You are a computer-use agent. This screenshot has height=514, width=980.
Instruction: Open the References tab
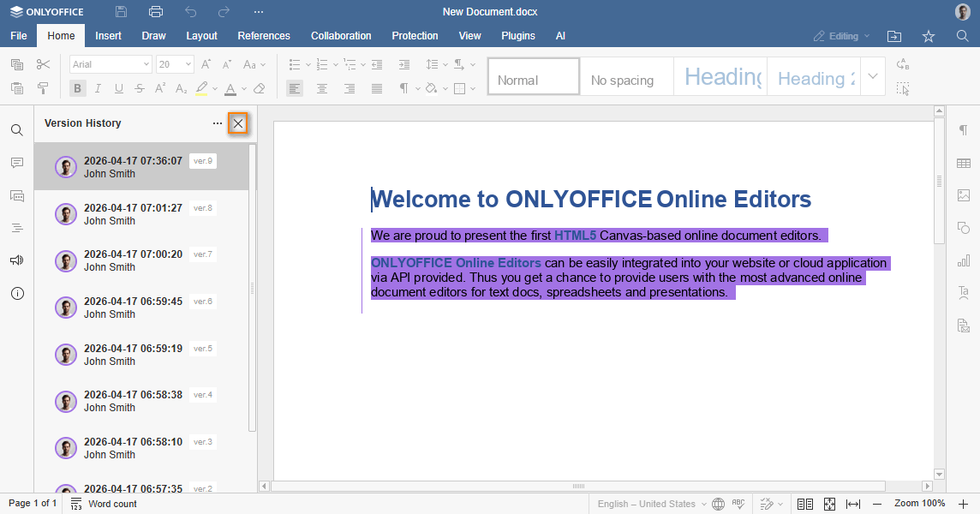(x=264, y=36)
